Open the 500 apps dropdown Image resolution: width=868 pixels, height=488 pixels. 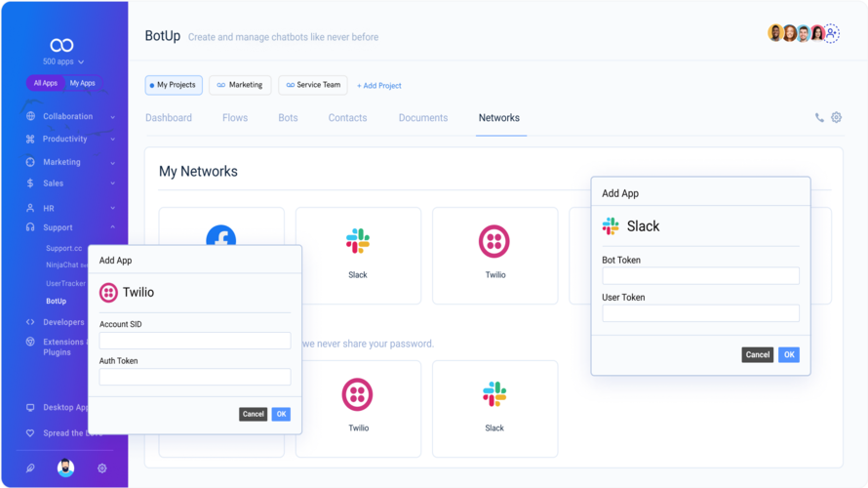coord(63,61)
